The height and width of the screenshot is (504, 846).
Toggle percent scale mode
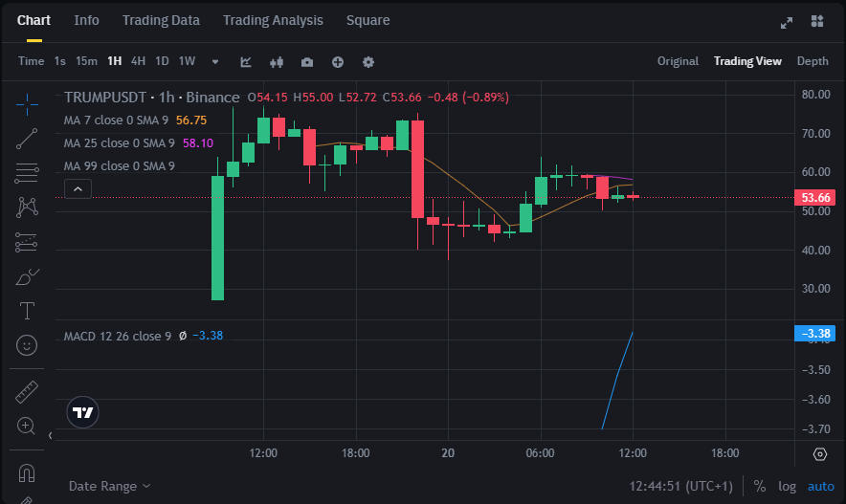pos(760,486)
